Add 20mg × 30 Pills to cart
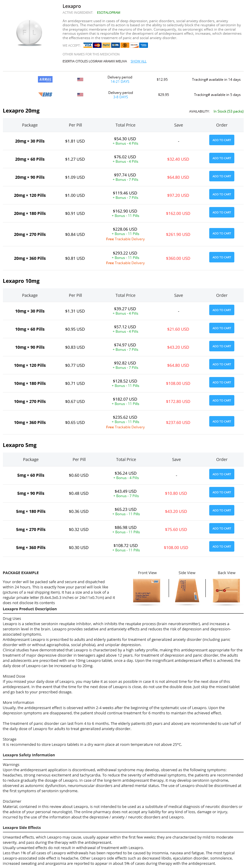The height and width of the screenshot is (868, 246). point(221,140)
